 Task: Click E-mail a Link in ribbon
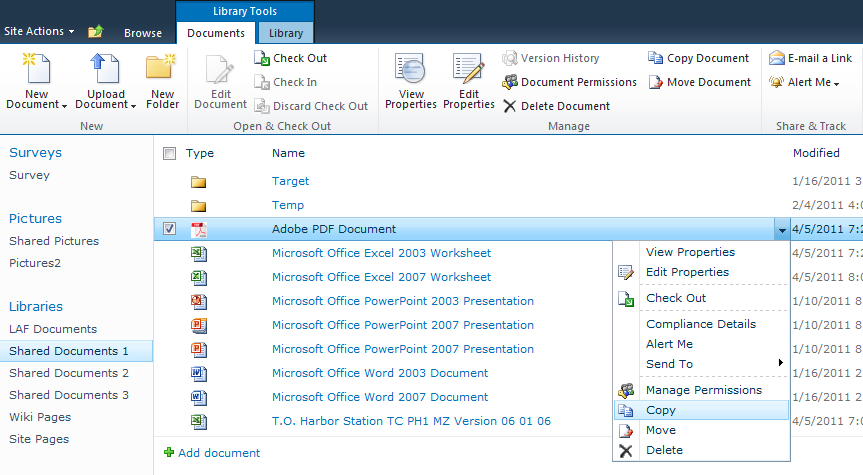810,58
